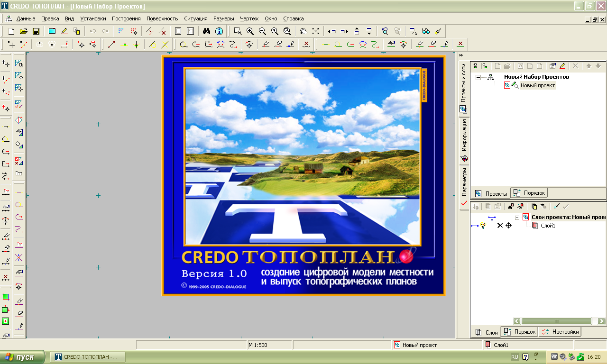607x364 pixels.
Task: Open the Справка menu
Action: coord(294,18)
